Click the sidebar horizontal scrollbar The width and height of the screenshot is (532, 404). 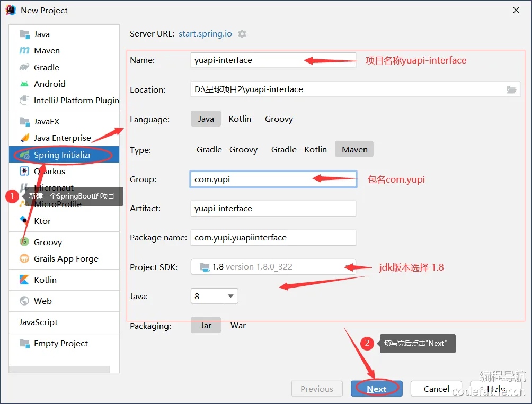tap(59, 369)
